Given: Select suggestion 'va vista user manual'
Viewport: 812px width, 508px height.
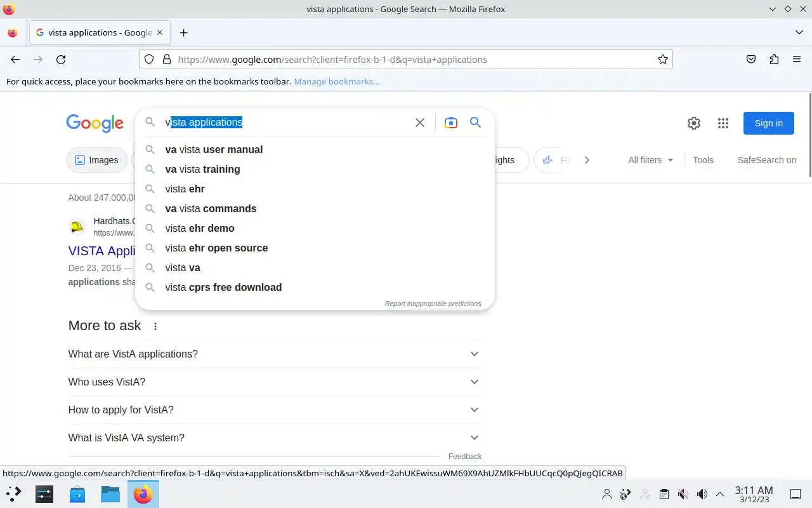Looking at the screenshot, I should 315,149.
